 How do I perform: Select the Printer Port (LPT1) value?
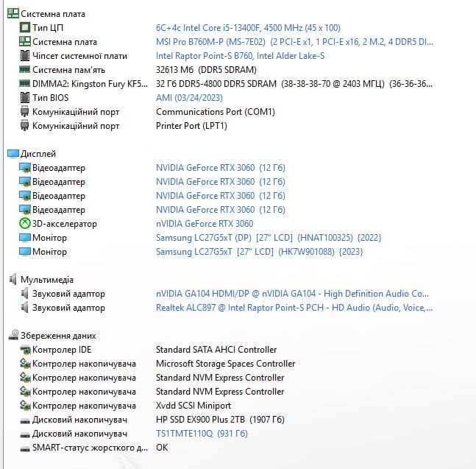191,125
